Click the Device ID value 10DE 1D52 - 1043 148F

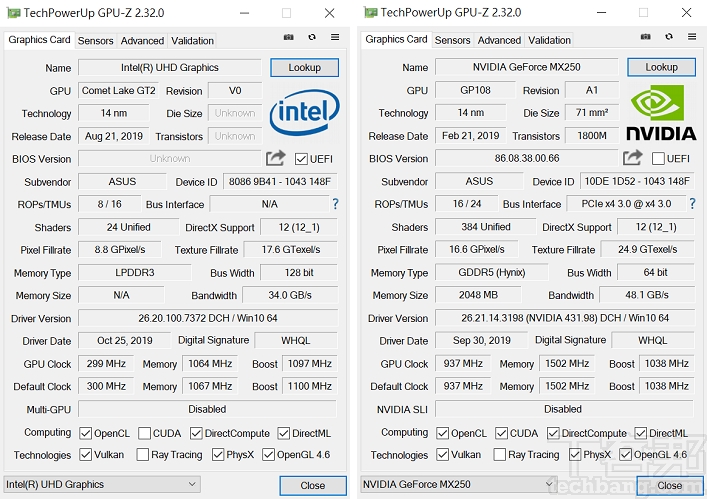[x=637, y=181]
